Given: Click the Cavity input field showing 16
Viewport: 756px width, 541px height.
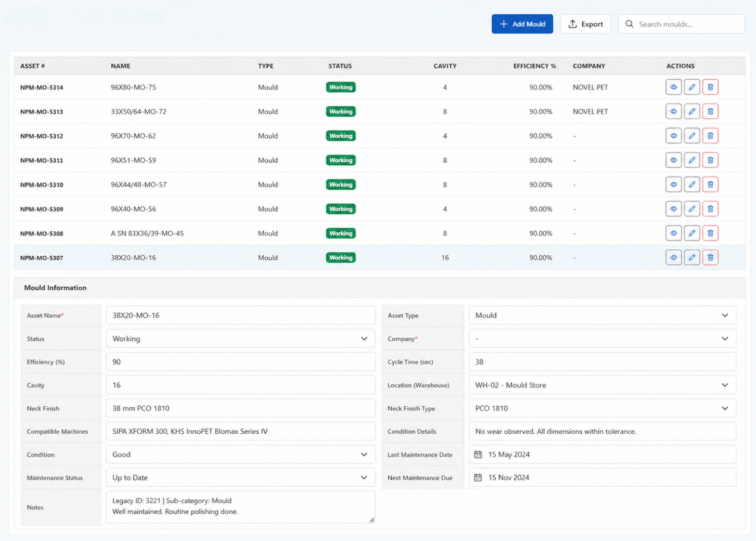Looking at the screenshot, I should 241,385.
